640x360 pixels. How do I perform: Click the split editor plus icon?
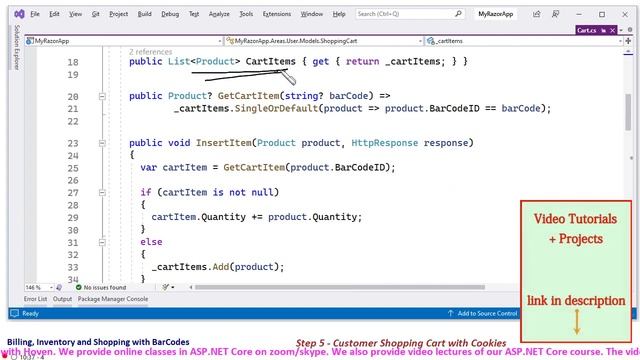(628, 41)
